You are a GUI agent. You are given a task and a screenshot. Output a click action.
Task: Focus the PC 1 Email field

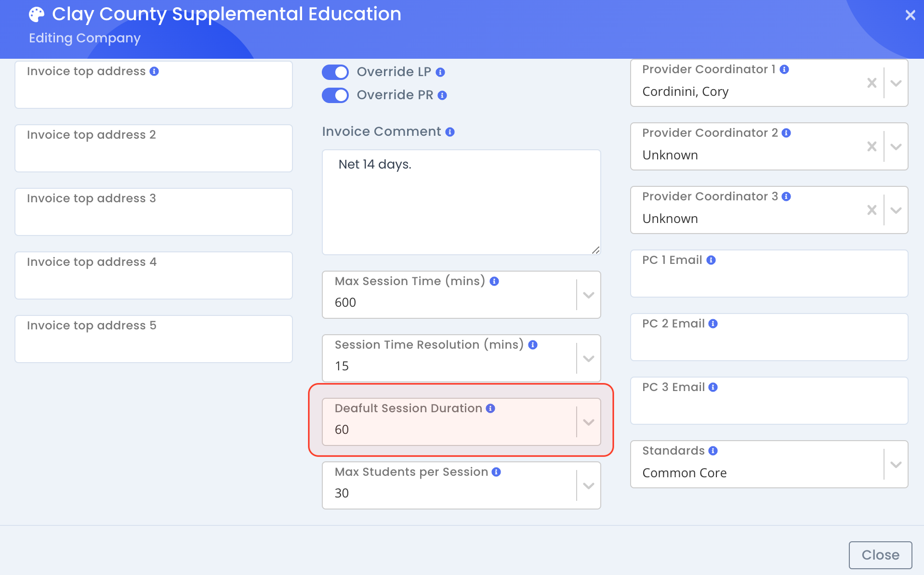coord(769,274)
